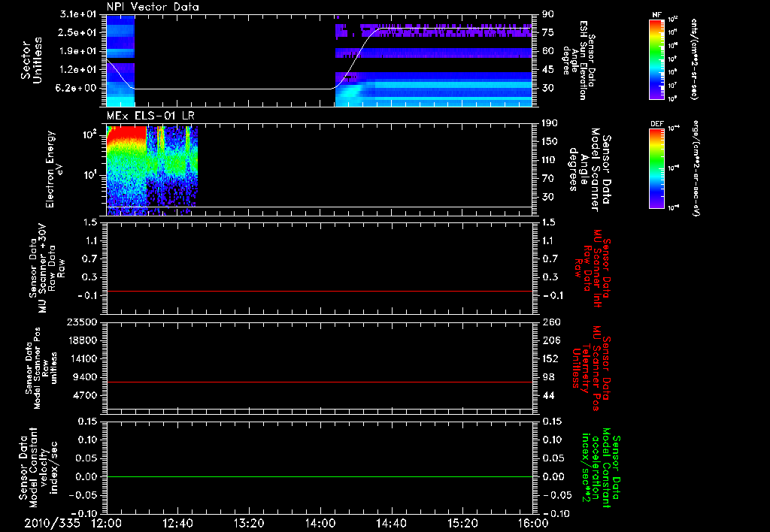The height and width of the screenshot is (532, 770).
Task: Click the red line in the Scanner Pos panel
Action: (319, 382)
